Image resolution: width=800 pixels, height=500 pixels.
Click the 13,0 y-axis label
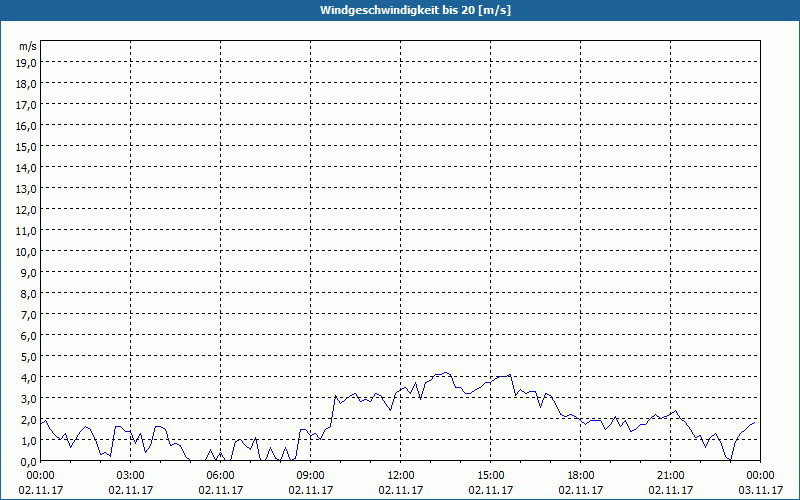pyautogui.click(x=27, y=189)
